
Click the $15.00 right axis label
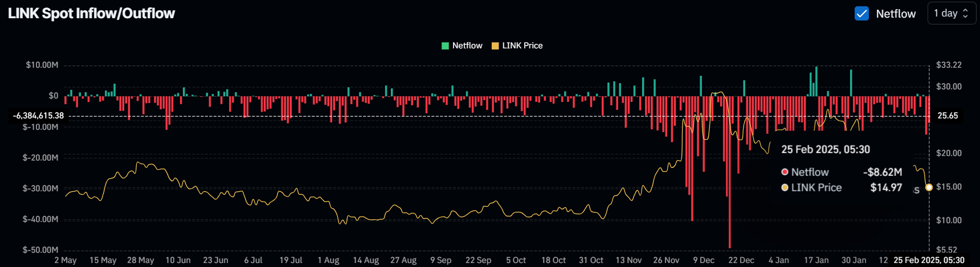click(x=949, y=187)
